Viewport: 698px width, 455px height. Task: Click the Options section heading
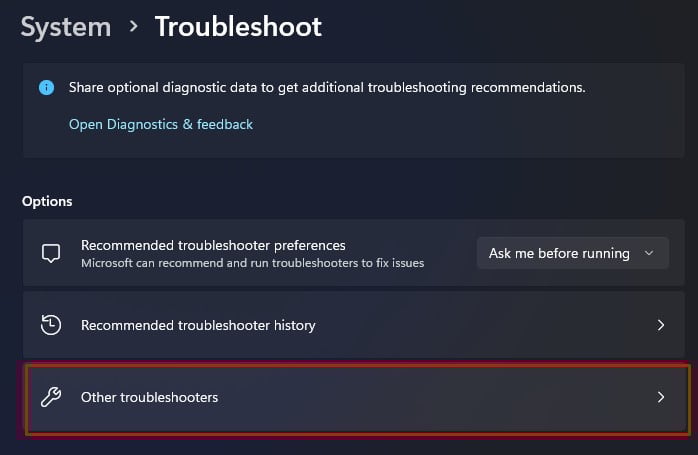pos(47,202)
